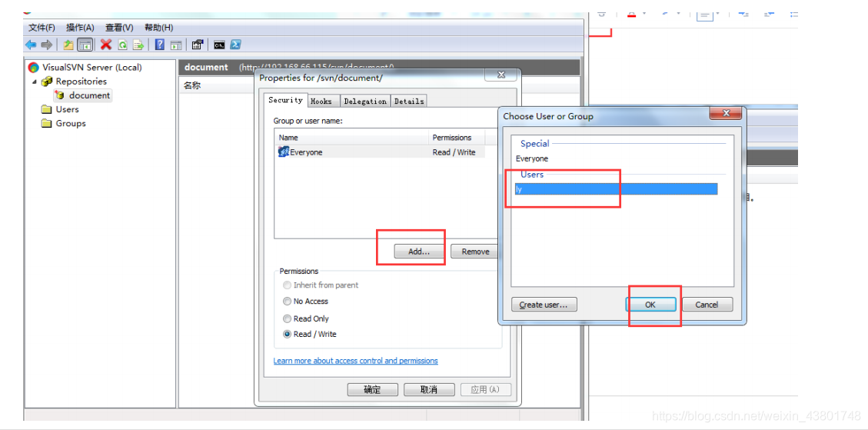Image resolution: width=868 pixels, height=430 pixels.
Task: Select the Read / Write radio option
Action: pyautogui.click(x=310, y=334)
